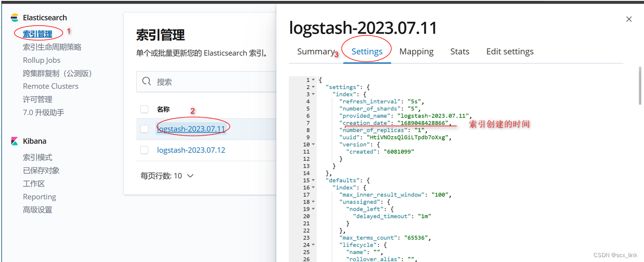Check the logstash-2023.07.12 row checkbox
This screenshot has width=644, height=262.
[x=145, y=150]
